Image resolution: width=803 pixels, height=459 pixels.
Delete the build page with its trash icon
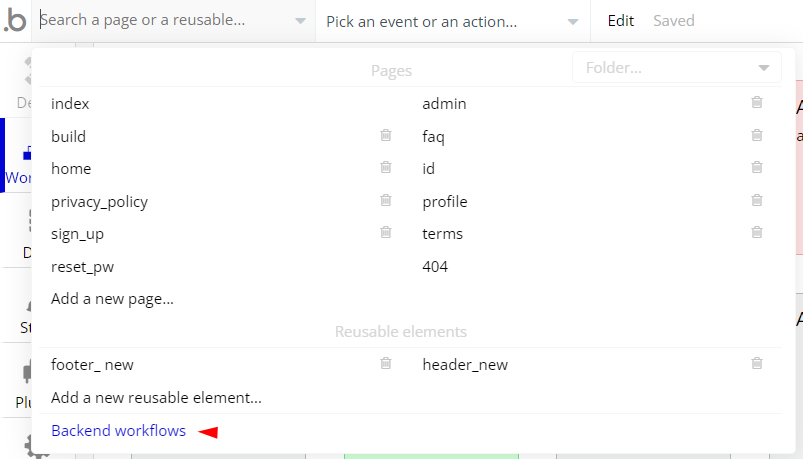click(386, 135)
